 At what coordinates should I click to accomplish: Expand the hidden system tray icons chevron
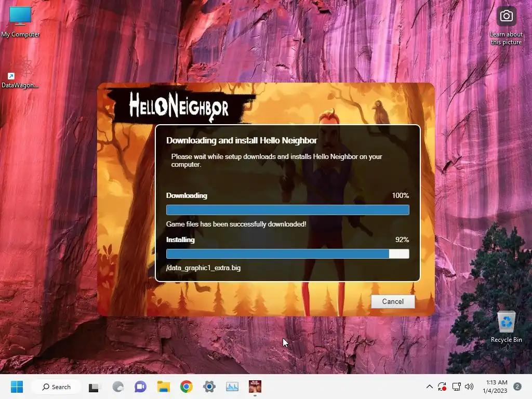click(x=429, y=387)
